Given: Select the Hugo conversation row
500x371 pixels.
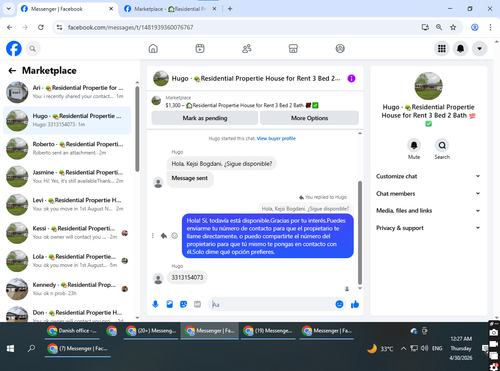Looking at the screenshot, I should pyautogui.click(x=67, y=120).
